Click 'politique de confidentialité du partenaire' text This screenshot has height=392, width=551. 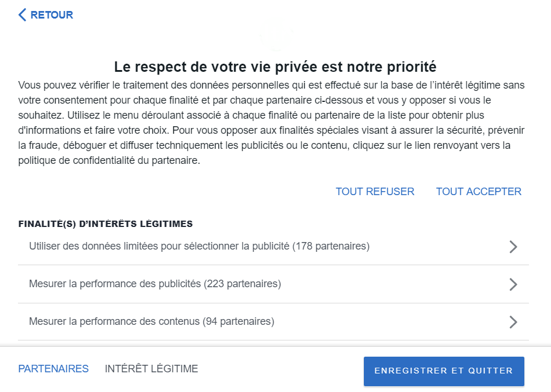click(x=109, y=161)
